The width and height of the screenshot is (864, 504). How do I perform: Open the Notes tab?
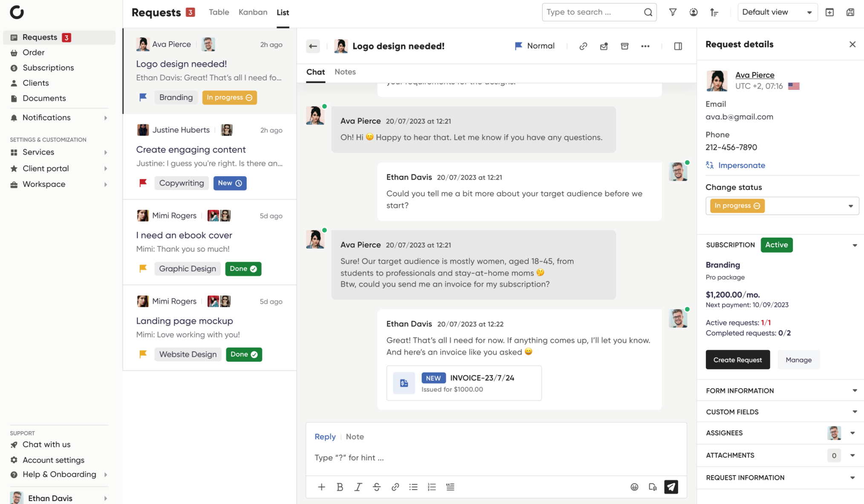click(x=345, y=72)
